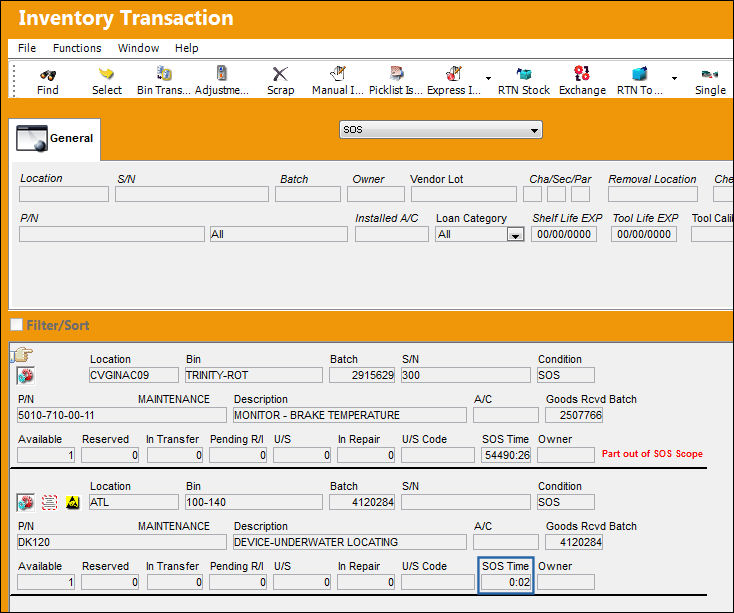This screenshot has height=613, width=734.
Task: Open Adjustment toolbar icon
Action: 221,73
